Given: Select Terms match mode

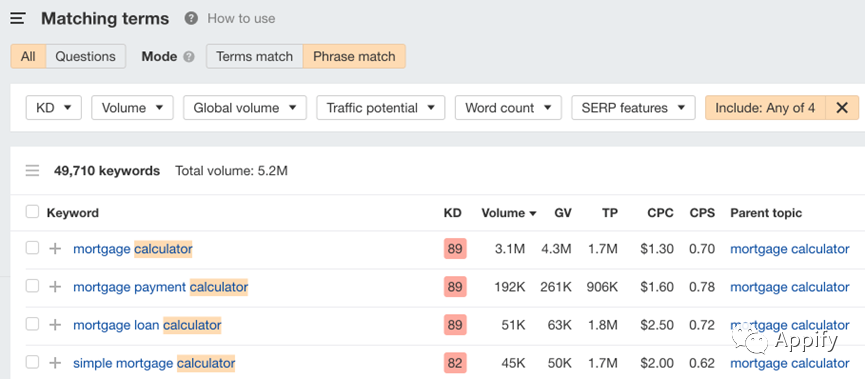Looking at the screenshot, I should click(254, 56).
